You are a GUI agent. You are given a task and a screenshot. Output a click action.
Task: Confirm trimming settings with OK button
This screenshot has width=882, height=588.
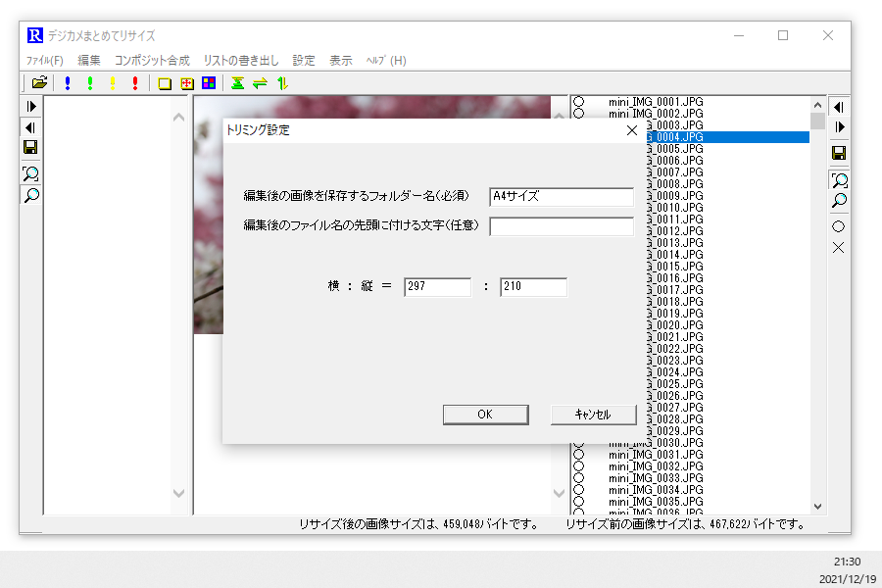click(485, 415)
